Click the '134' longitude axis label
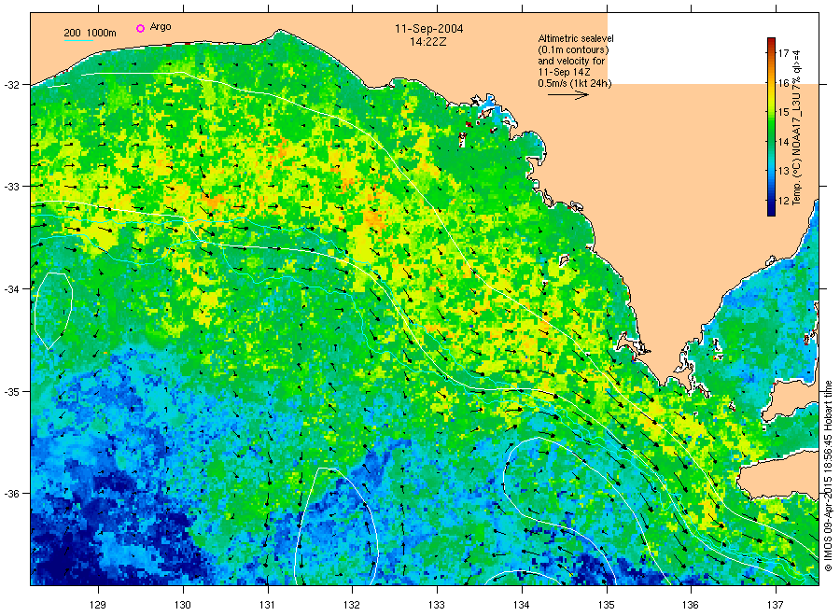The image size is (840, 616). point(521,606)
